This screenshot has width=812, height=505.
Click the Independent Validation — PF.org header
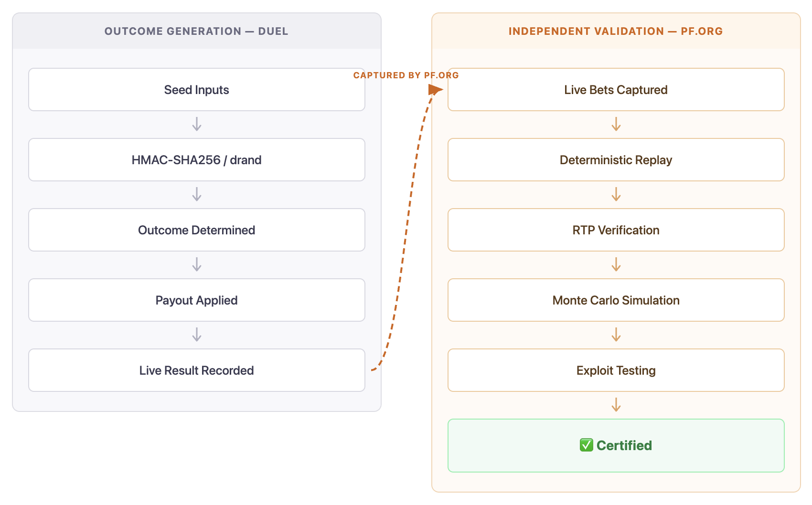click(615, 32)
